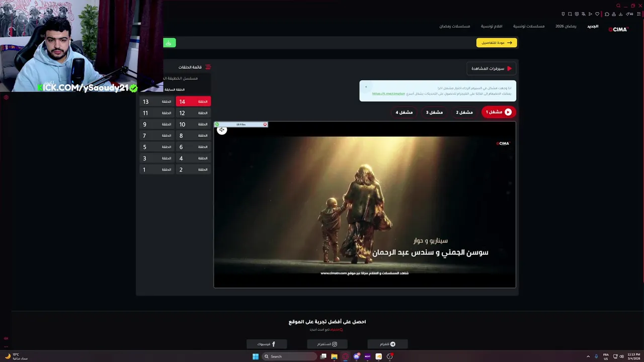
Task: Open the FRA US language switcher
Action: 606,356
